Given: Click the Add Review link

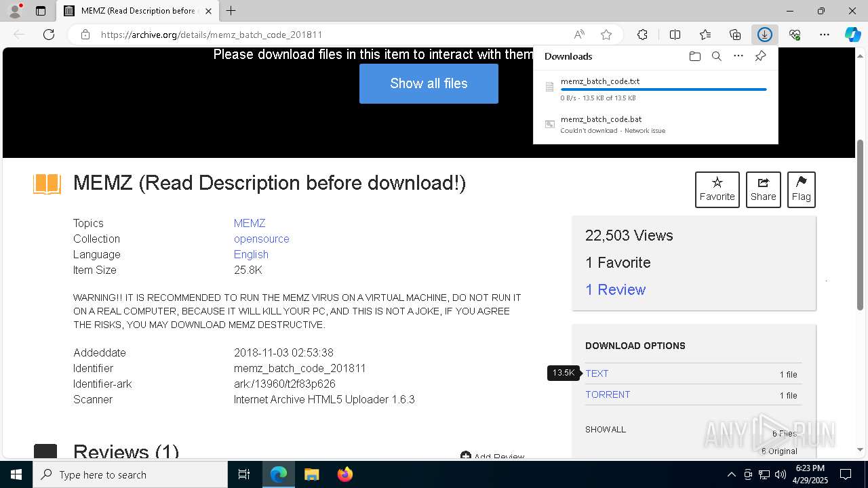Looking at the screenshot, I should pos(492,456).
